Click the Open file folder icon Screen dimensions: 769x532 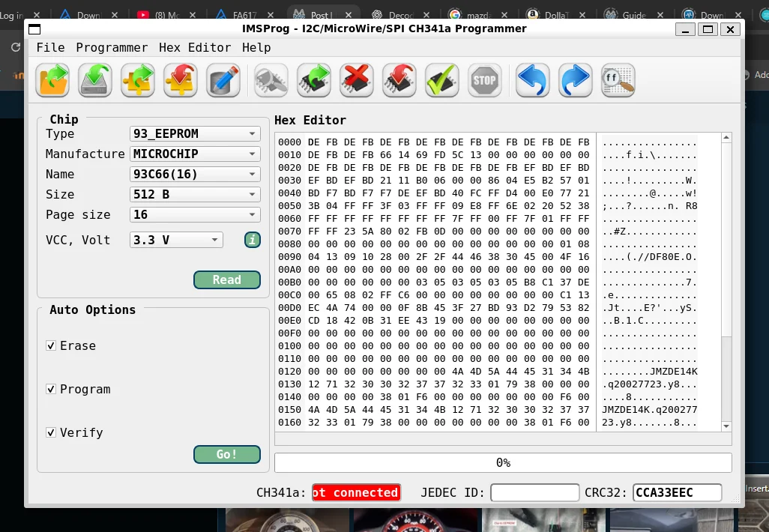pyautogui.click(x=52, y=80)
